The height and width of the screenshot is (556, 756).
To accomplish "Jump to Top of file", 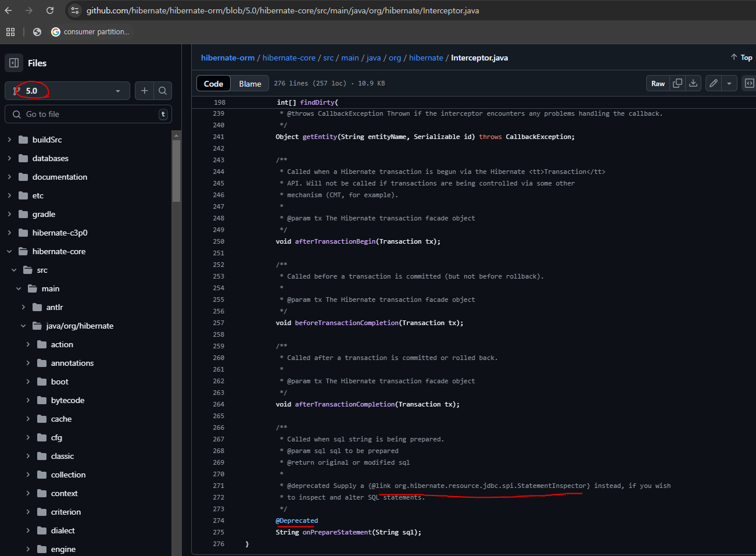I will 741,57.
